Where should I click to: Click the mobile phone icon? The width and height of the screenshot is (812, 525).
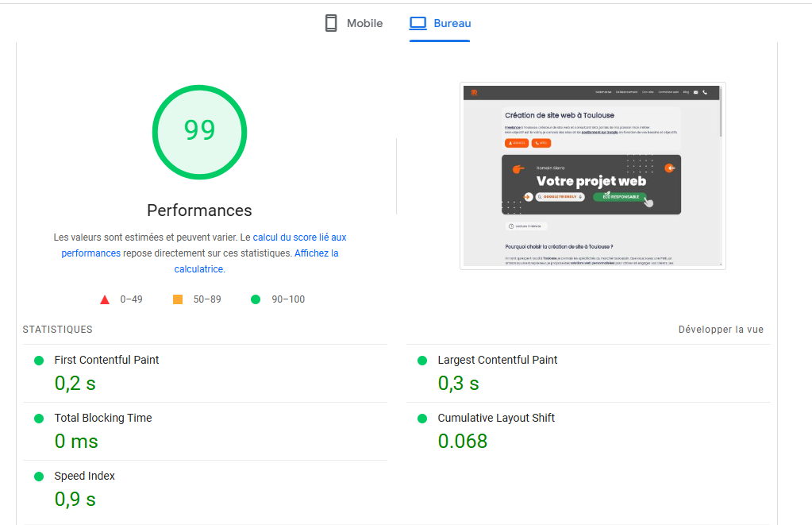click(331, 23)
